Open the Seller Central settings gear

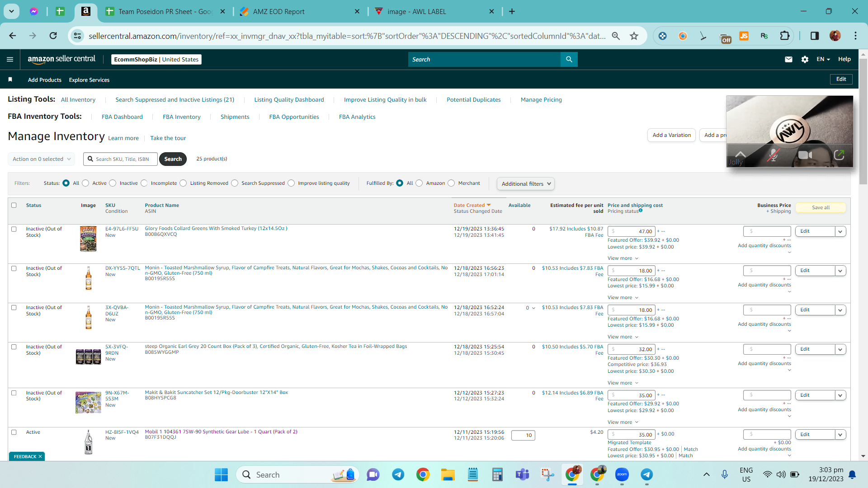click(805, 59)
